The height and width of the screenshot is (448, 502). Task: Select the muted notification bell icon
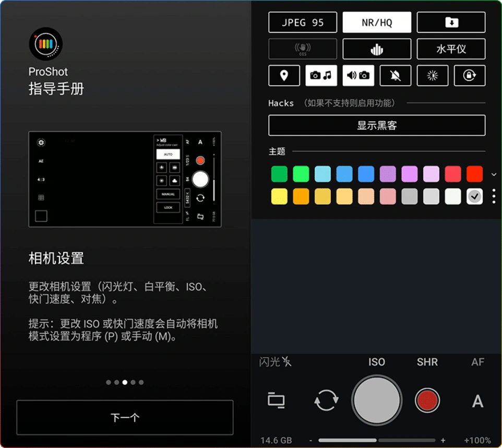click(x=395, y=75)
